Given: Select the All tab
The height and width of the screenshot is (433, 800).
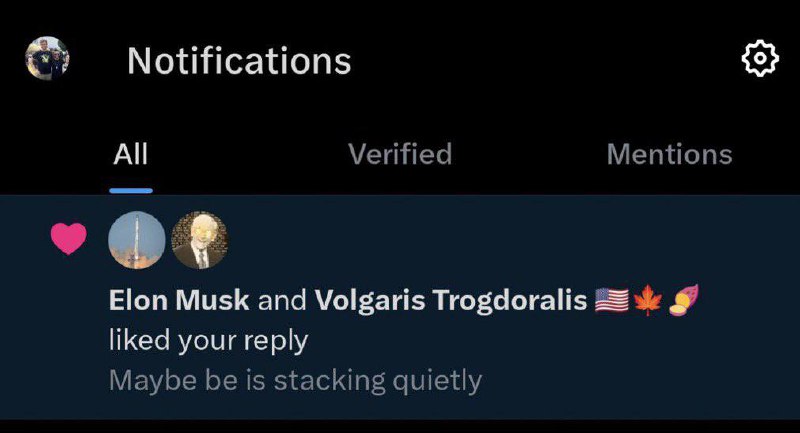Looking at the screenshot, I should point(131,155).
